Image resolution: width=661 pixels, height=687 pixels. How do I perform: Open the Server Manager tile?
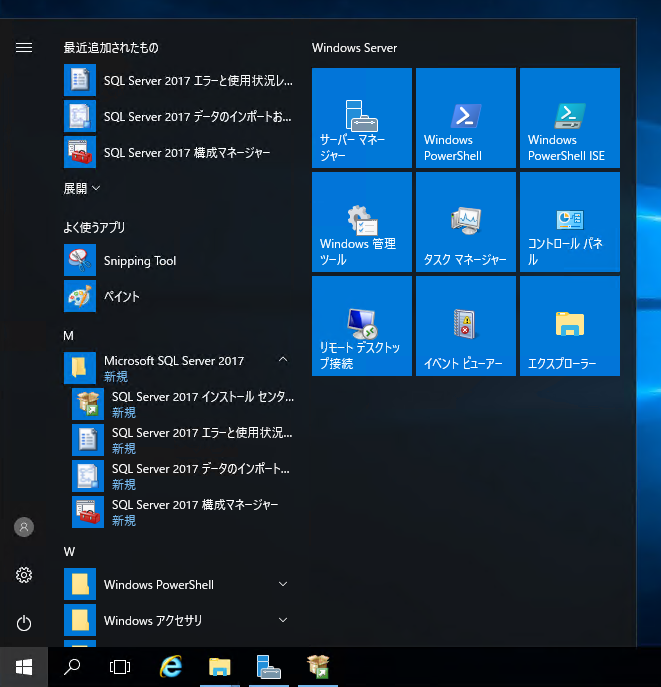click(361, 117)
